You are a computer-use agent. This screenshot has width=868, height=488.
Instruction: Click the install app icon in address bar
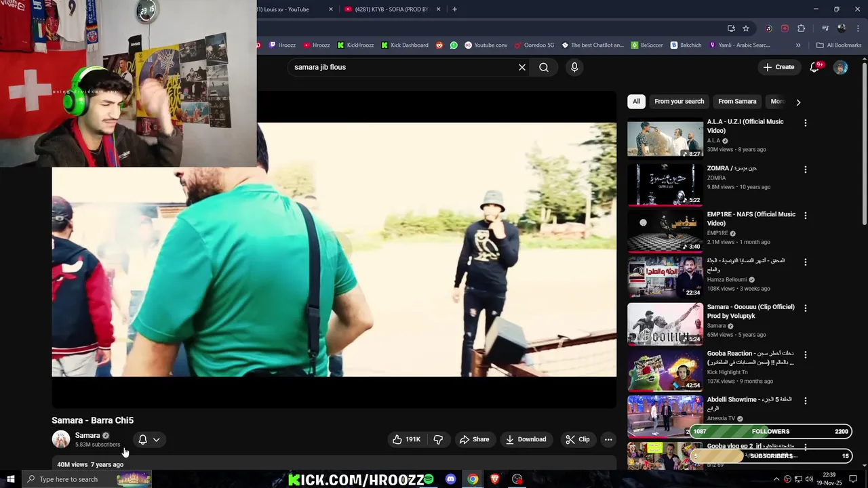coord(731,28)
